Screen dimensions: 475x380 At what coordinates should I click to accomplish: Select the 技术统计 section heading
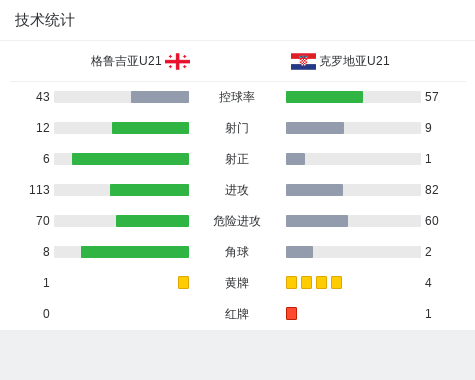coord(45,20)
